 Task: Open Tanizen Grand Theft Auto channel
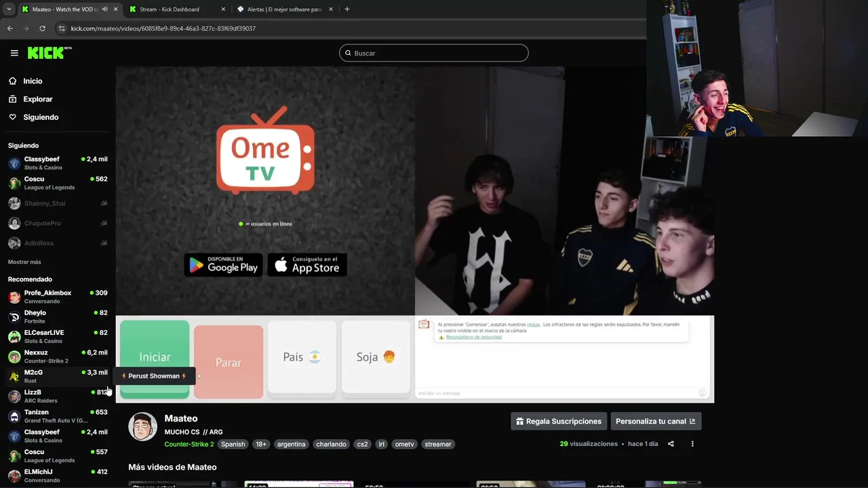click(58, 416)
